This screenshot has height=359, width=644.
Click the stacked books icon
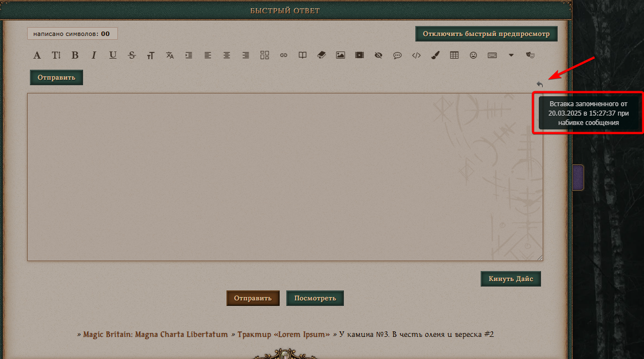pyautogui.click(x=322, y=55)
